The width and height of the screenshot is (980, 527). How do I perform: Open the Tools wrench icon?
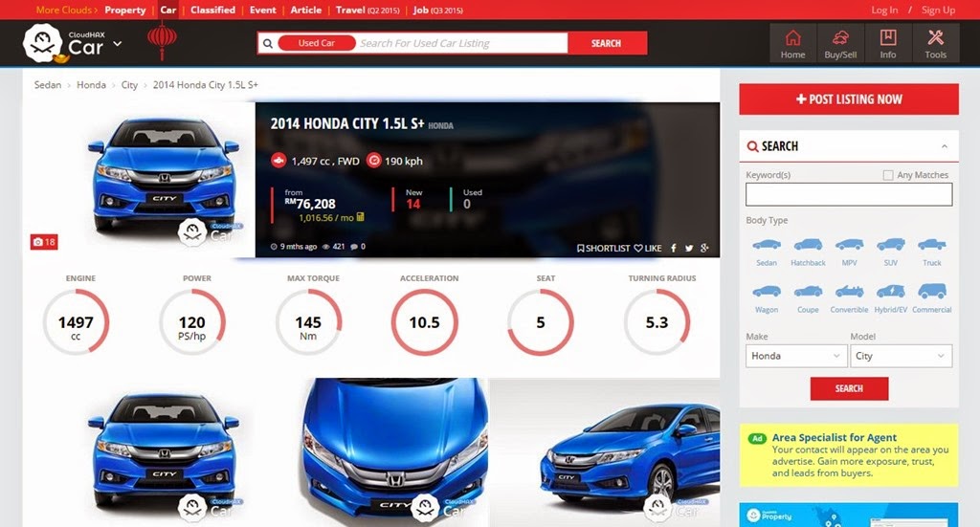[x=935, y=44]
